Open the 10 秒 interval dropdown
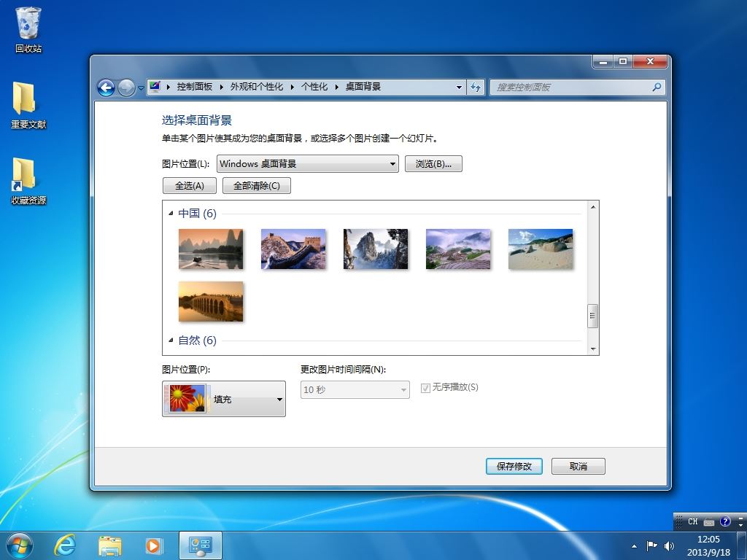Viewport: 747px width, 560px height. (x=355, y=390)
